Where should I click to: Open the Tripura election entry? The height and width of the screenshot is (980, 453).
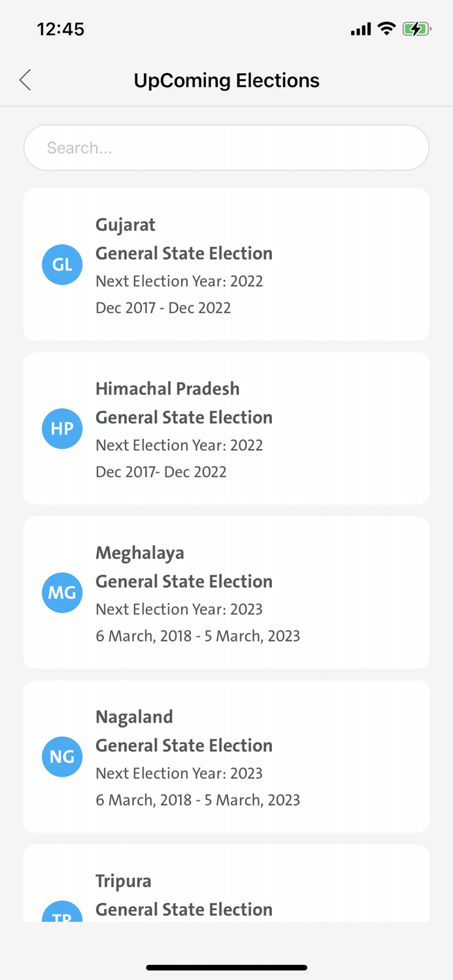click(x=226, y=889)
